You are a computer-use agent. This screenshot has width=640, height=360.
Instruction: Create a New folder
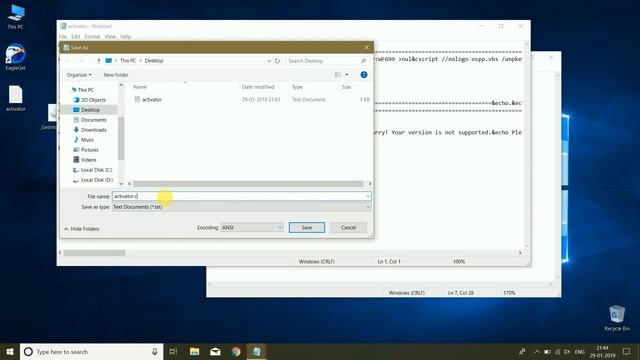pos(116,75)
